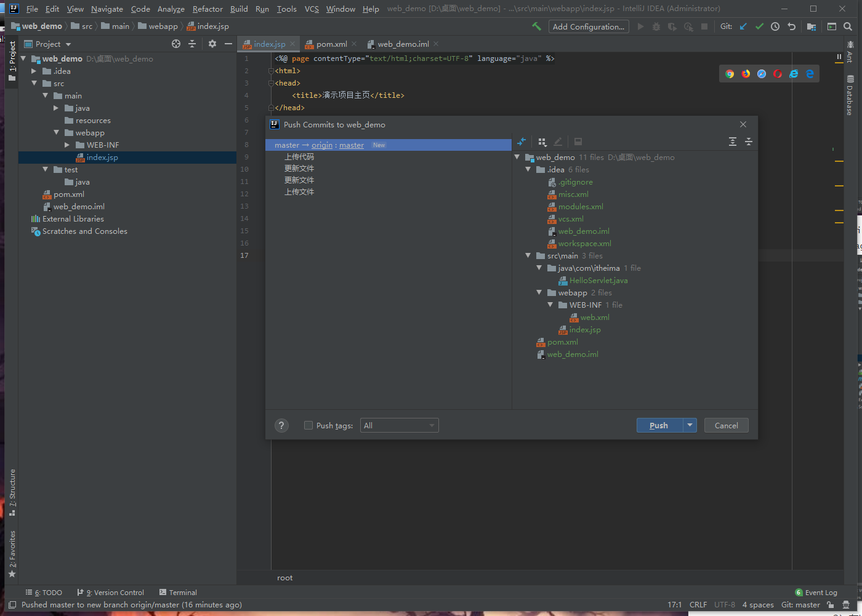Hide Project panel with minus icon
The image size is (862, 616).
pyautogui.click(x=228, y=44)
